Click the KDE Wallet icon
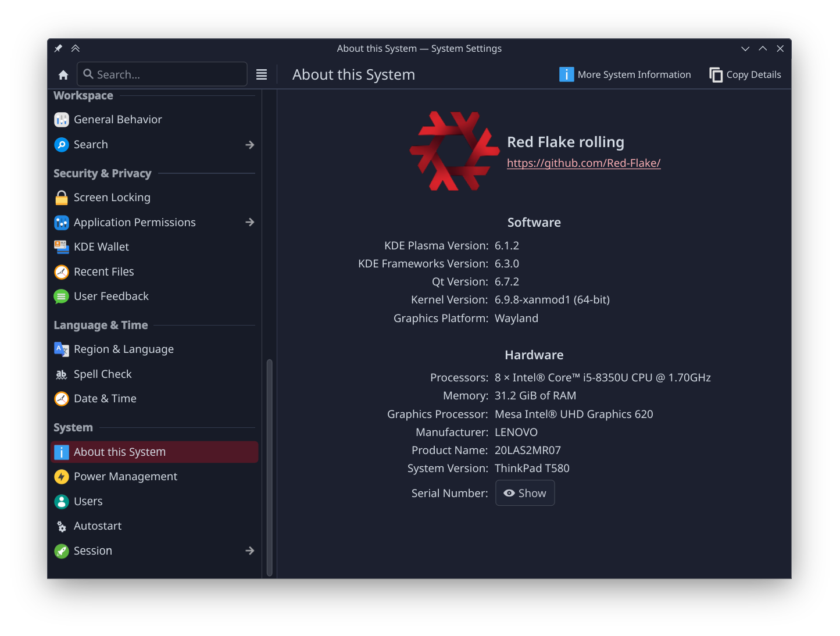This screenshot has width=840, height=636. [x=62, y=247]
